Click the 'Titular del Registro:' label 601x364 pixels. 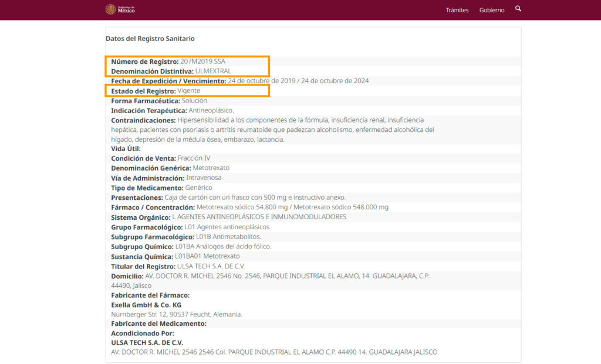click(143, 266)
